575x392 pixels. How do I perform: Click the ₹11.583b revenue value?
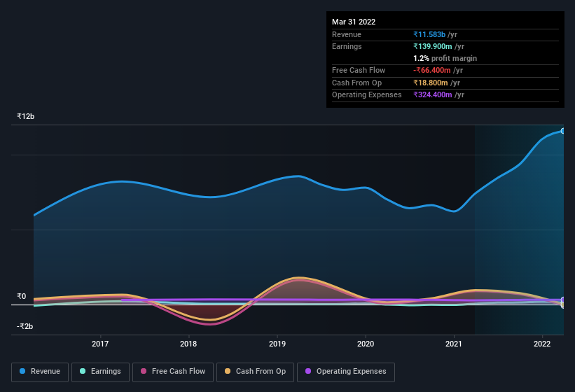click(x=429, y=34)
